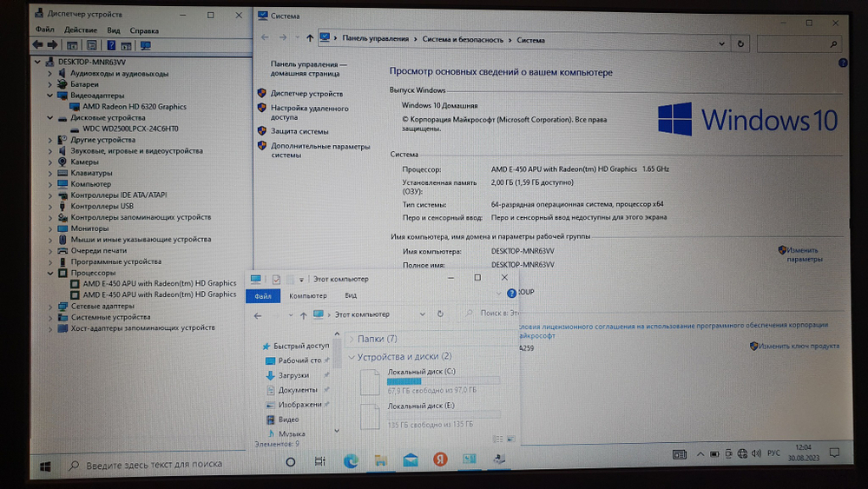The height and width of the screenshot is (489, 868).
Task: Select Локальный диск (C:)
Action: (431, 381)
